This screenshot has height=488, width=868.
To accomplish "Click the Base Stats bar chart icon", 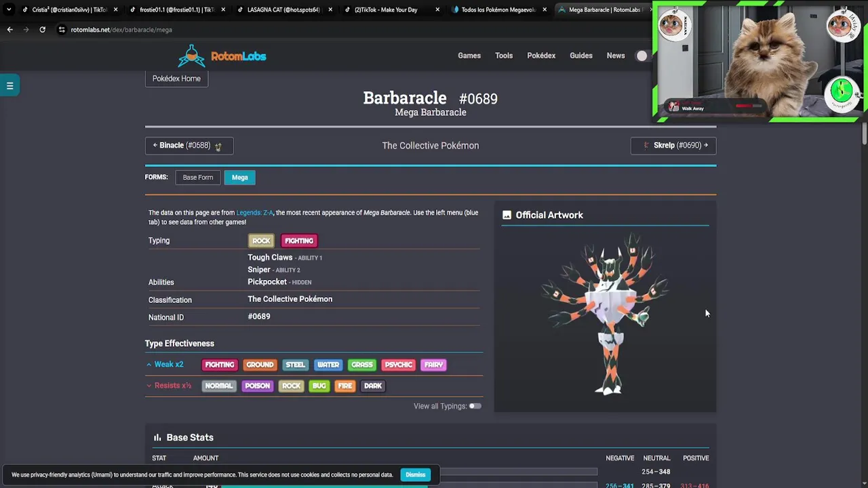I will [x=157, y=438].
